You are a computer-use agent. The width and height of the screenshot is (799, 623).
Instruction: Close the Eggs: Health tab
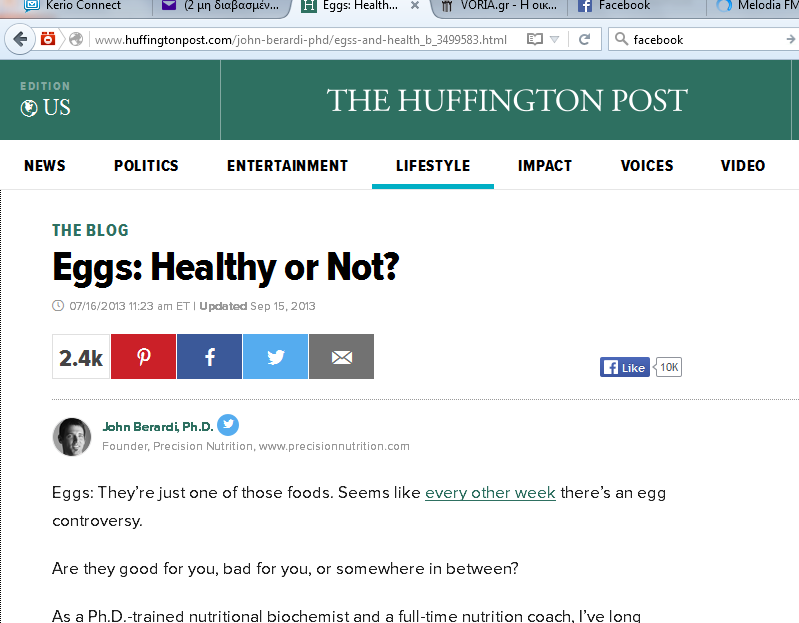[415, 6]
